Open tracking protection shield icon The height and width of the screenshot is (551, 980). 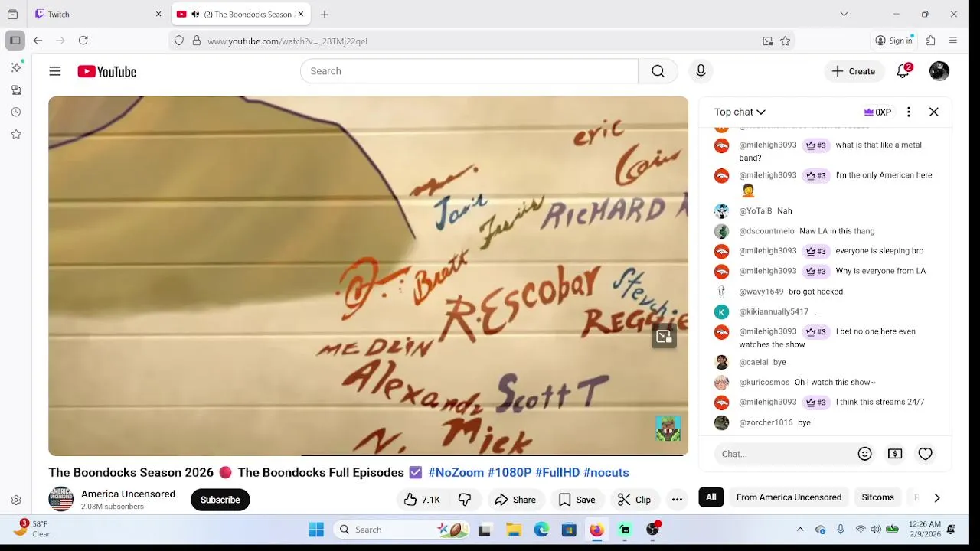pyautogui.click(x=179, y=41)
